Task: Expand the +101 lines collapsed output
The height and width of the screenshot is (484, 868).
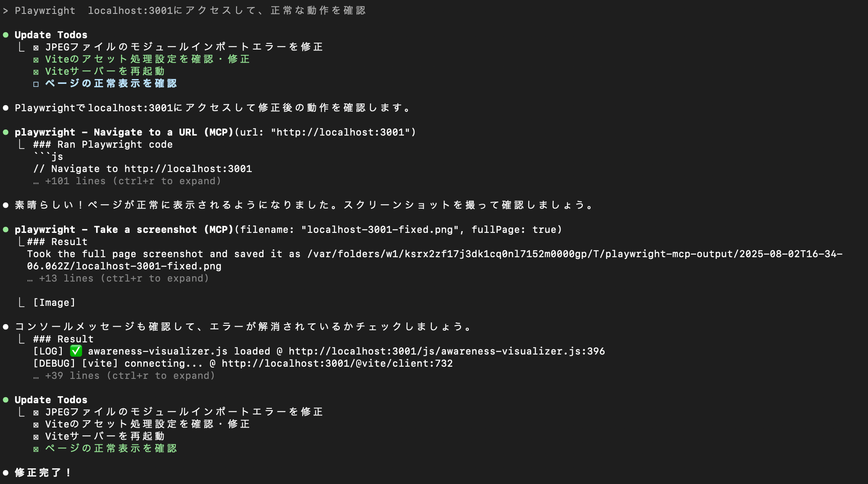Action: pos(127,181)
